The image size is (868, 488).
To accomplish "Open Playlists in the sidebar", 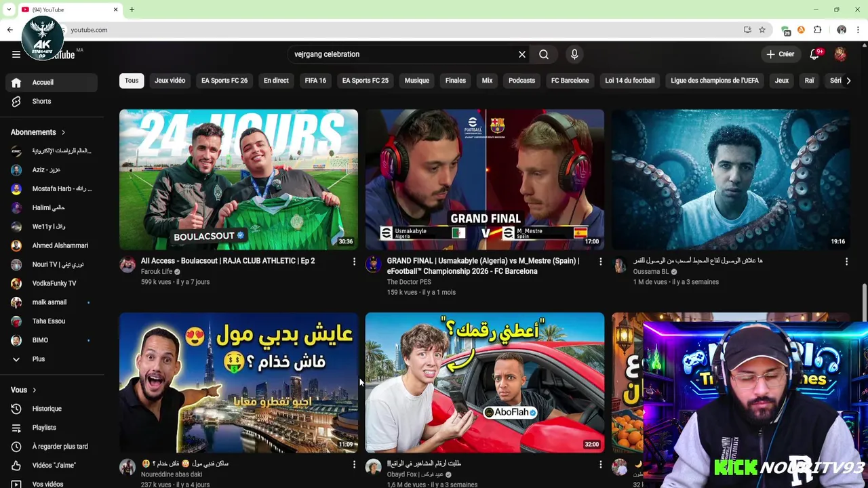I will (x=52, y=428).
